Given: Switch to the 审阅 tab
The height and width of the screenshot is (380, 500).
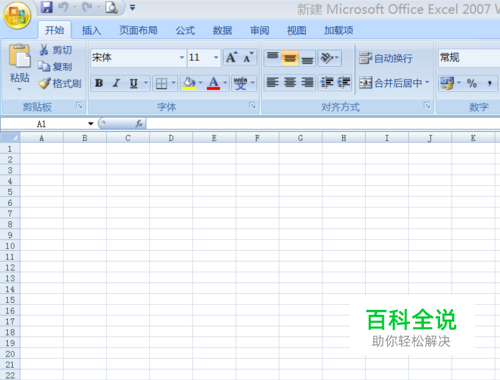Looking at the screenshot, I should 260,30.
